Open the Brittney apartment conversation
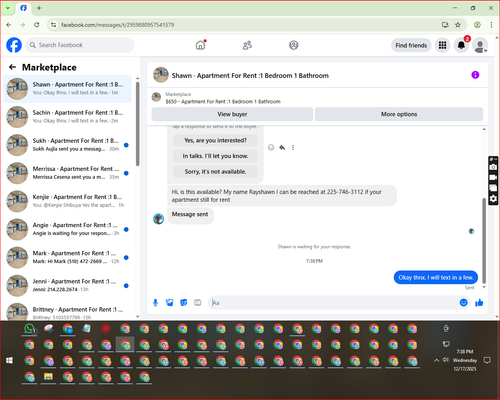This screenshot has width=500, height=400. tap(68, 312)
